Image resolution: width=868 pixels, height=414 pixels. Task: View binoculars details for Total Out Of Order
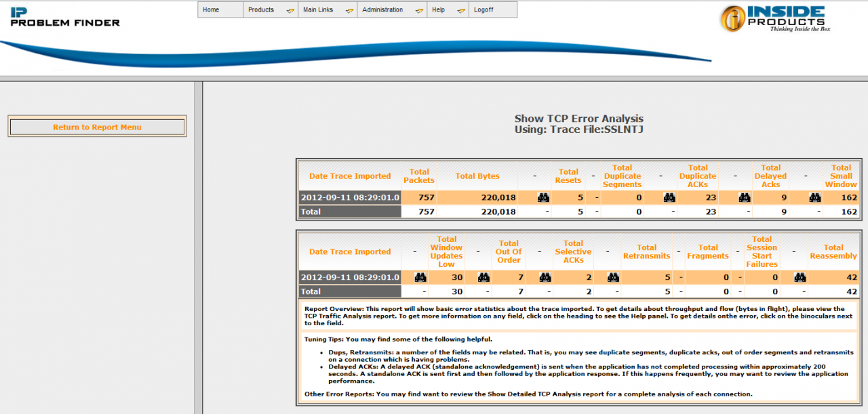pos(484,278)
